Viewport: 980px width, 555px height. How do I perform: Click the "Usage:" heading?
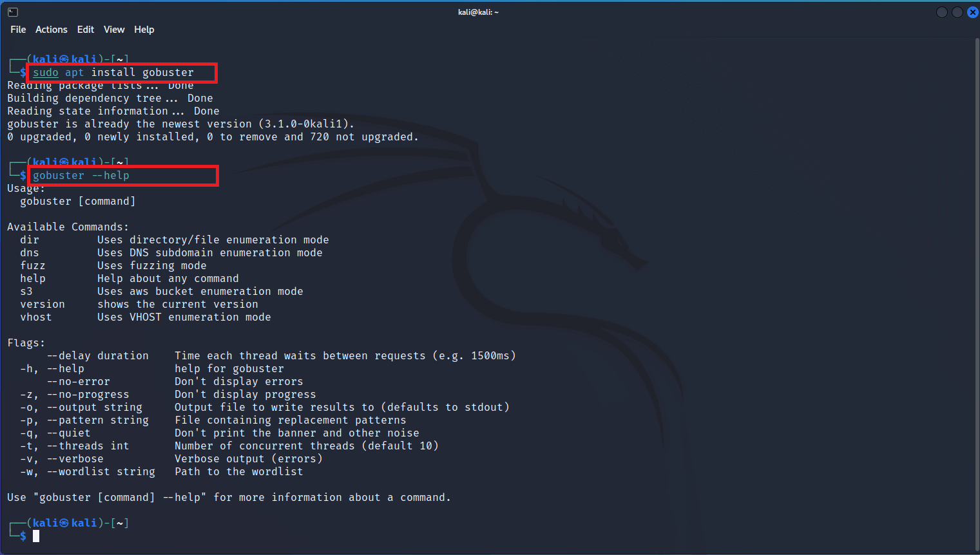click(x=26, y=189)
